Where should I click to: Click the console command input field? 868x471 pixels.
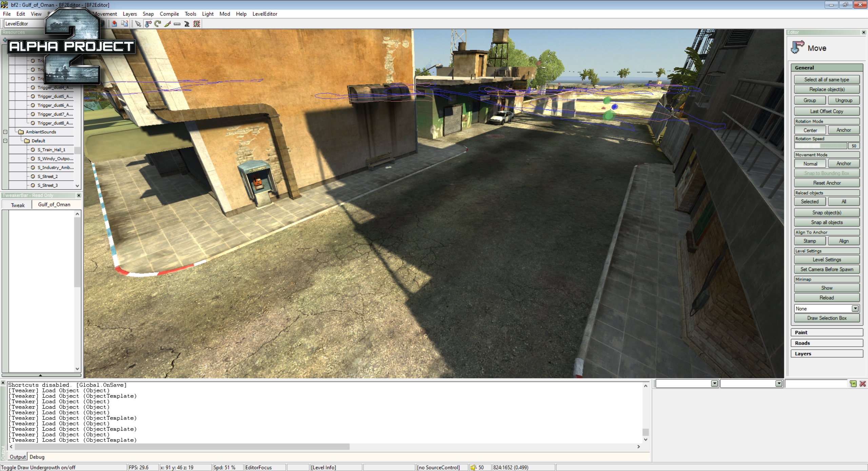(816, 384)
